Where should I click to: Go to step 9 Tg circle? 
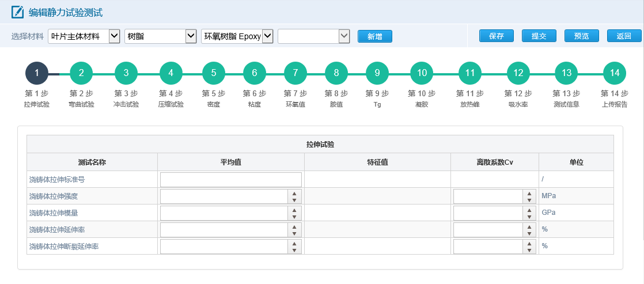click(x=377, y=73)
